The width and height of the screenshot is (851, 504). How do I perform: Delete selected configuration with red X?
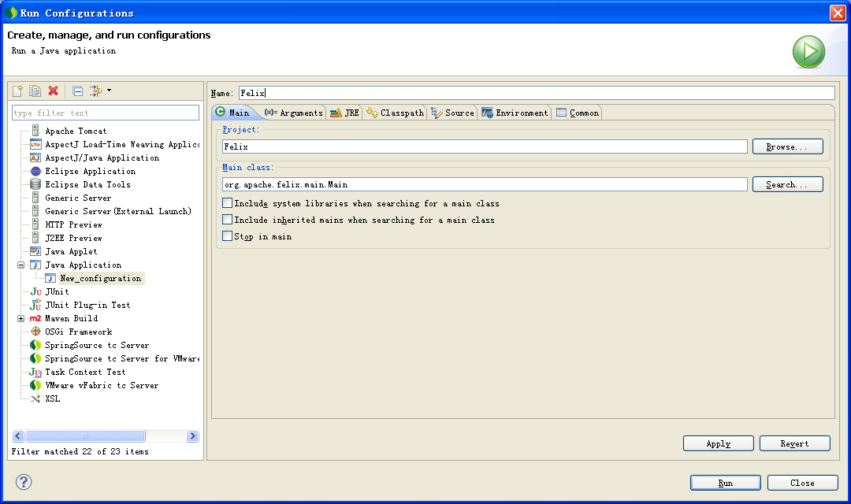coord(53,91)
